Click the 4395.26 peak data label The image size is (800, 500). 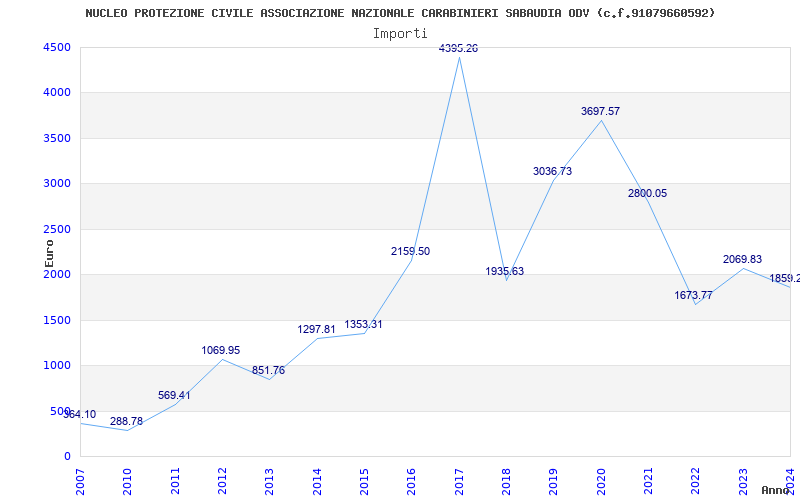click(458, 48)
